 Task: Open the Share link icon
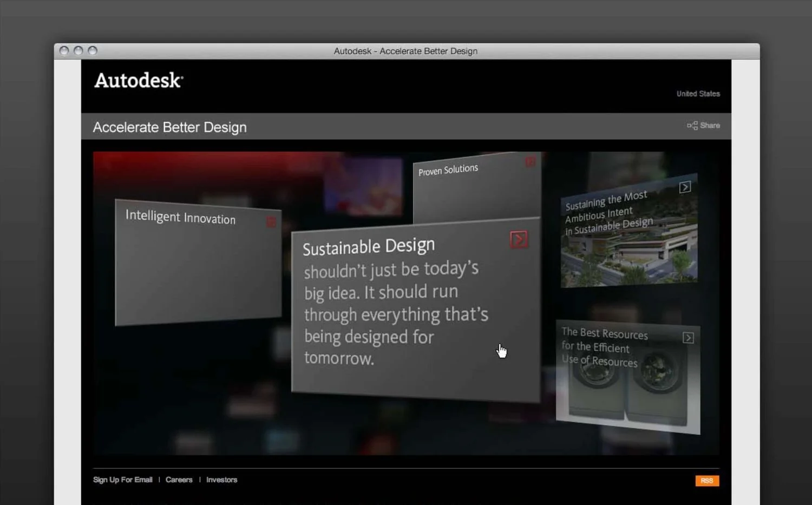tap(692, 126)
